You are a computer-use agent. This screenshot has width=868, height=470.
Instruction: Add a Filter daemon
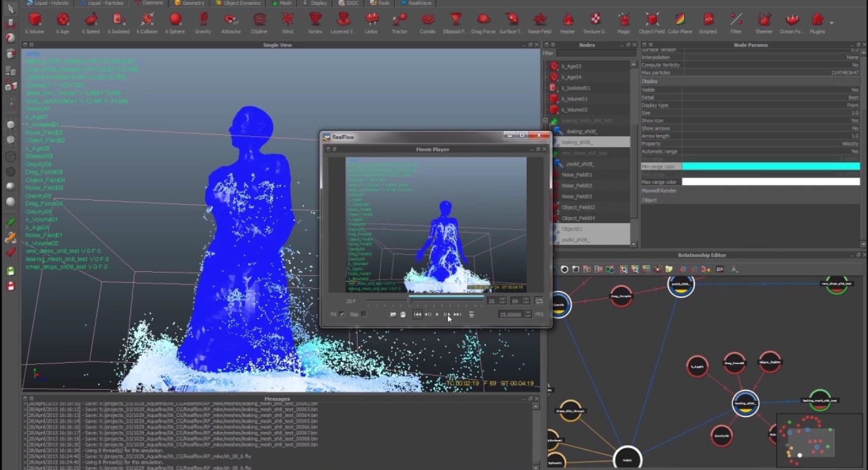coord(736,23)
